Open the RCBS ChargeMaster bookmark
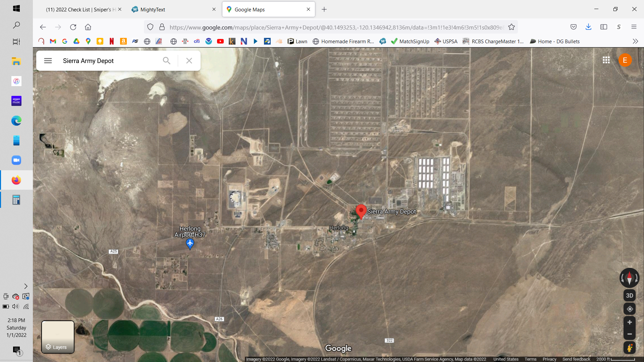The image size is (644, 362). [493, 41]
